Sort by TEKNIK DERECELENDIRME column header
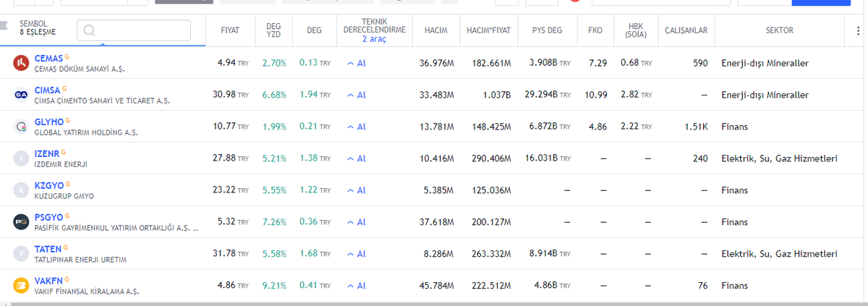The height and width of the screenshot is (306, 868). point(374,26)
